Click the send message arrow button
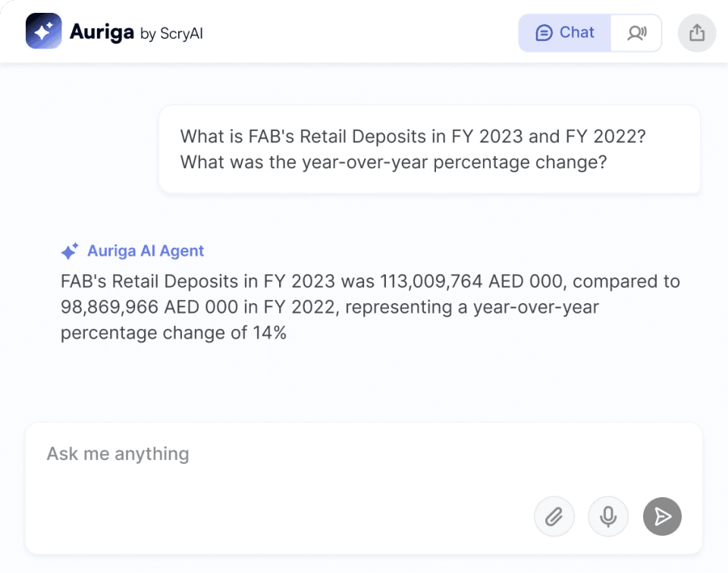Image resolution: width=728 pixels, height=573 pixels. 662,516
